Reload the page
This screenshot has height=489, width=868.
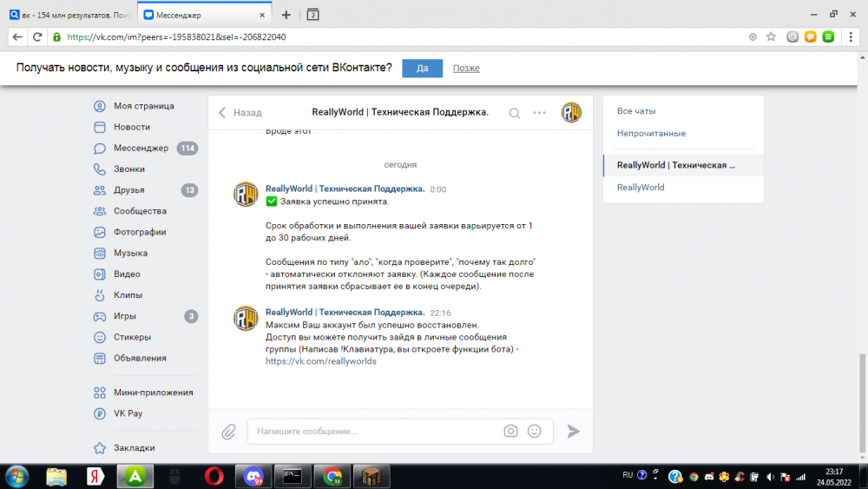pos(37,37)
